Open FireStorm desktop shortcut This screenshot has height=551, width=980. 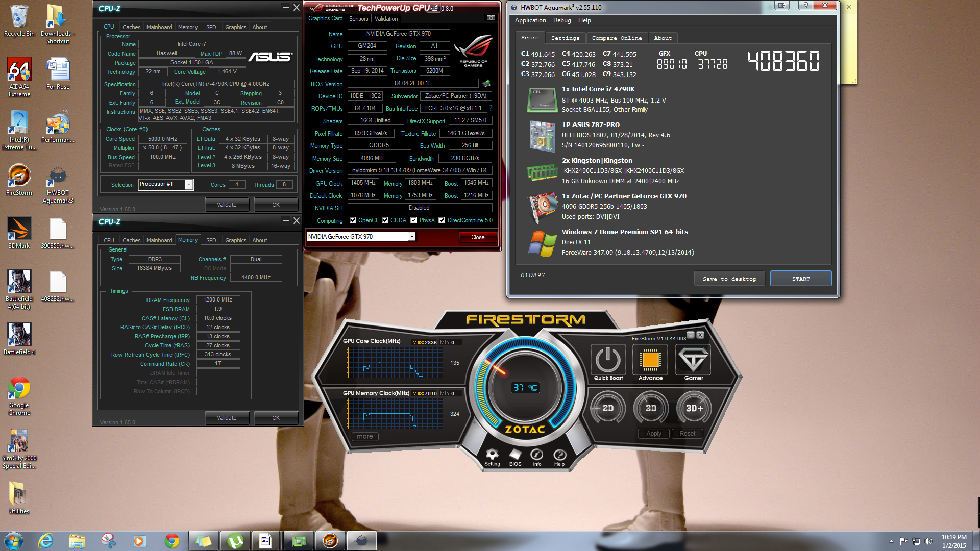tap(19, 180)
